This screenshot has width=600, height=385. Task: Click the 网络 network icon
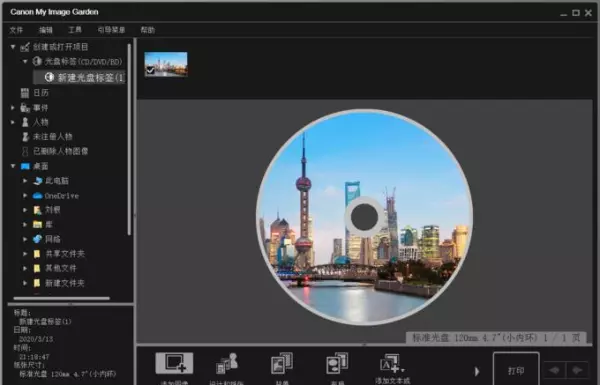coord(38,239)
